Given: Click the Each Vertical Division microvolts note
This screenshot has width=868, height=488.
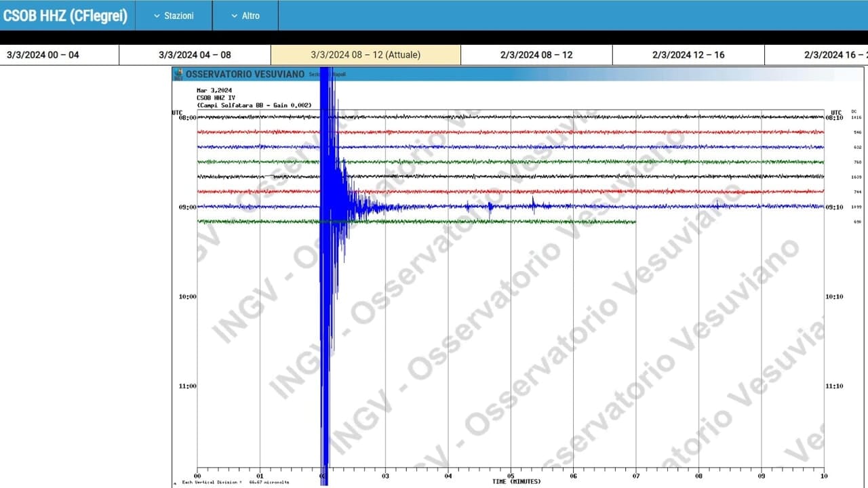Looking at the screenshot, I should 235,483.
